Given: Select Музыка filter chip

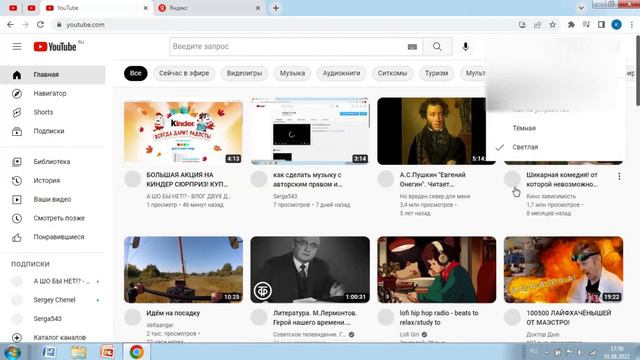Looking at the screenshot, I should click(x=292, y=73).
